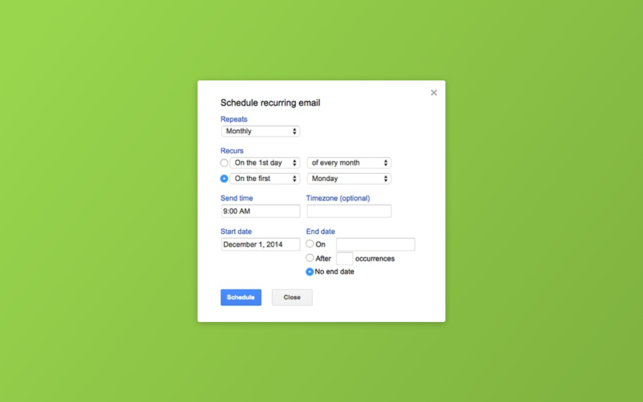Image resolution: width=643 pixels, height=402 pixels.
Task: Select the End date 'On' radio button
Action: [310, 244]
